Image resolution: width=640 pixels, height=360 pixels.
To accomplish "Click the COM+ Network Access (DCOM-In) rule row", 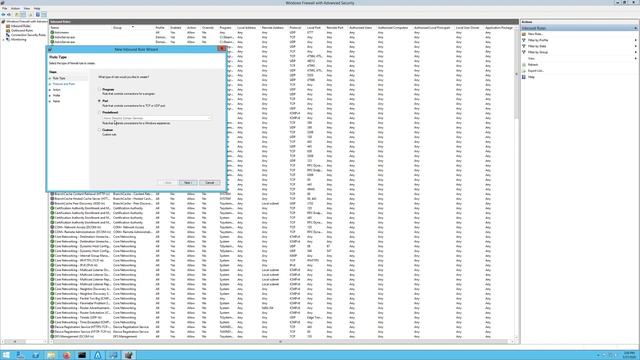I will click(x=282, y=227).
